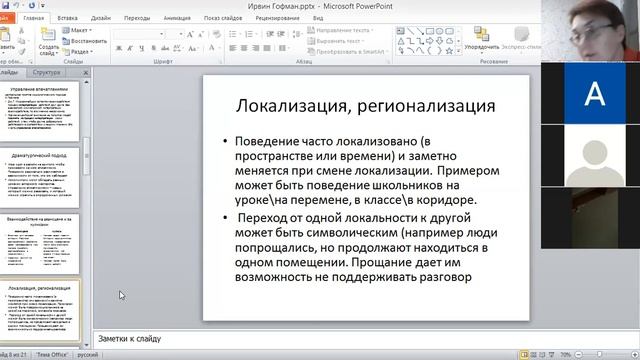This screenshot has height=360, width=640.
Task: Switch to the Дизайн ribbon tab
Action: (101, 18)
